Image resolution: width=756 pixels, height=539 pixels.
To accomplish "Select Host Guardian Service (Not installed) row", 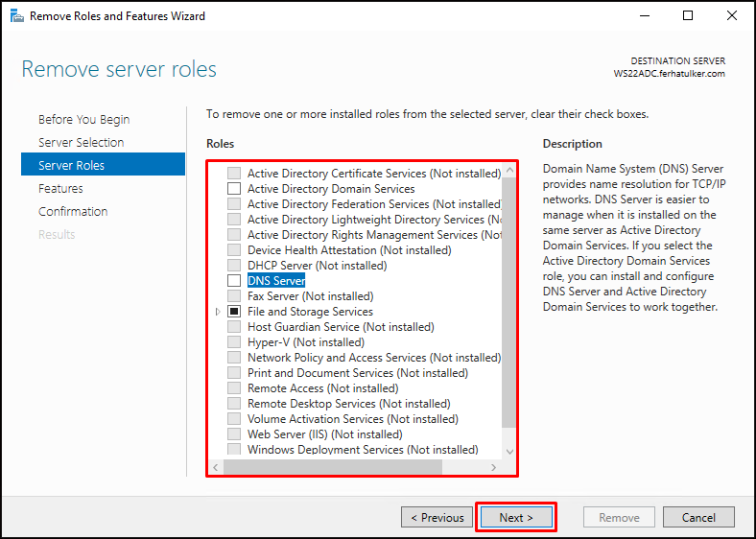I will click(341, 327).
